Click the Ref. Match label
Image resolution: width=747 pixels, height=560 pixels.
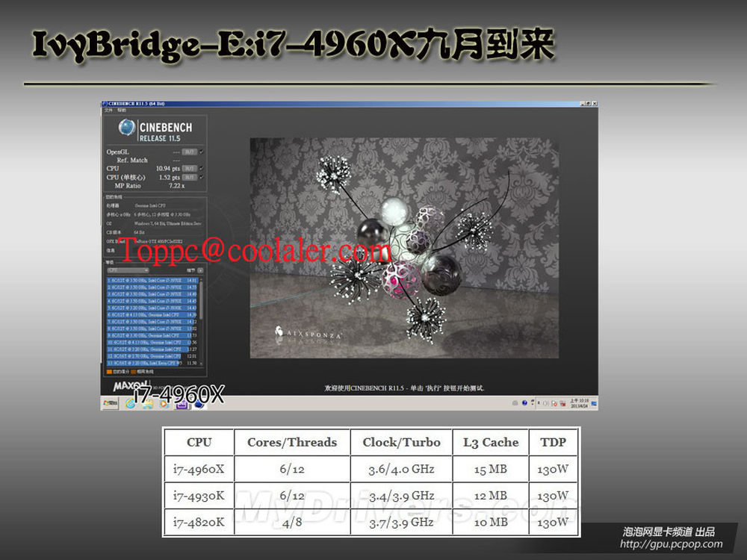click(x=132, y=161)
